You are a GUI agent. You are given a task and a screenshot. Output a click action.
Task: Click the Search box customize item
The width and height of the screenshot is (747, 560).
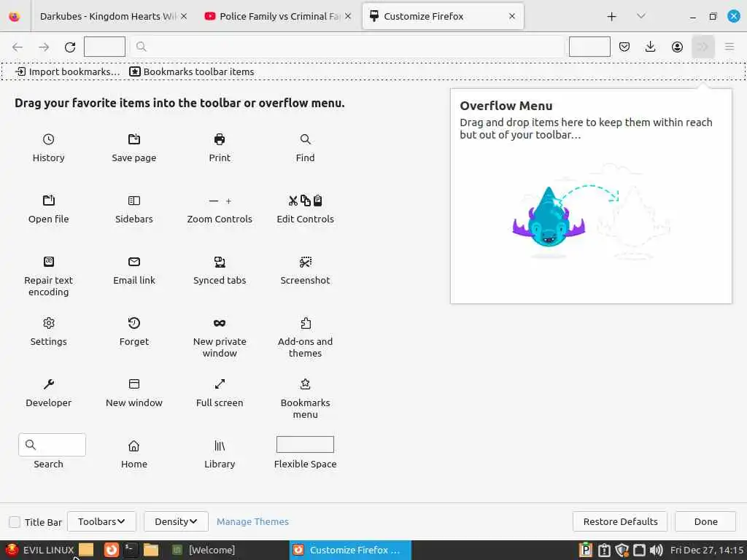[52, 451]
